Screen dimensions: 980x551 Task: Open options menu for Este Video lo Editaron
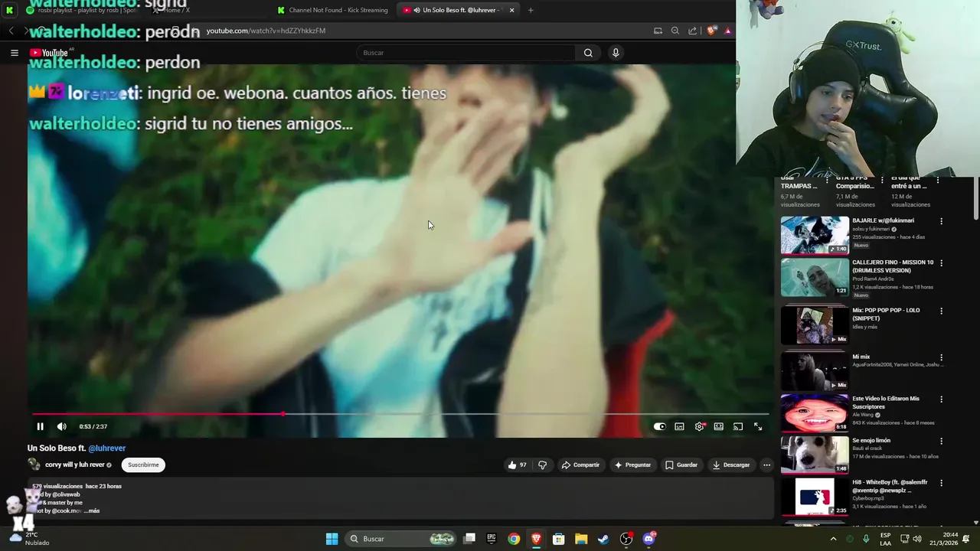pos(941,399)
